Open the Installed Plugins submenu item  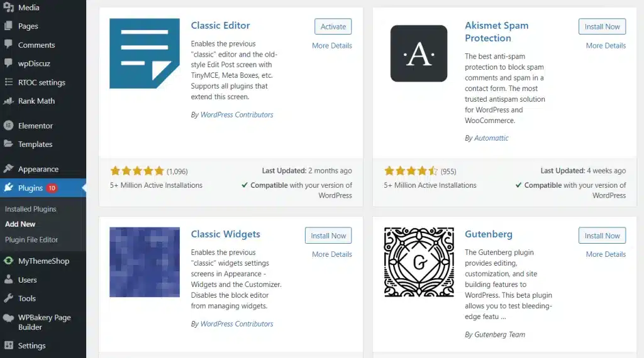(31, 209)
